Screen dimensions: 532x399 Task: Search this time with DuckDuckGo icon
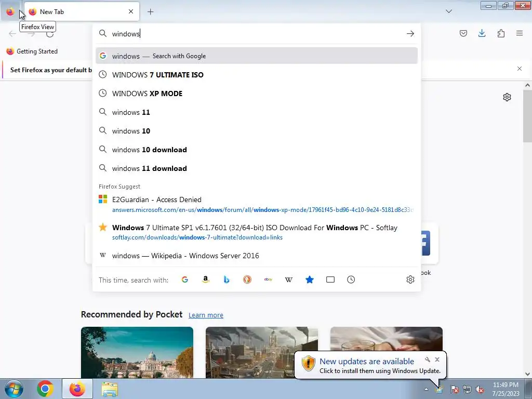(x=247, y=280)
